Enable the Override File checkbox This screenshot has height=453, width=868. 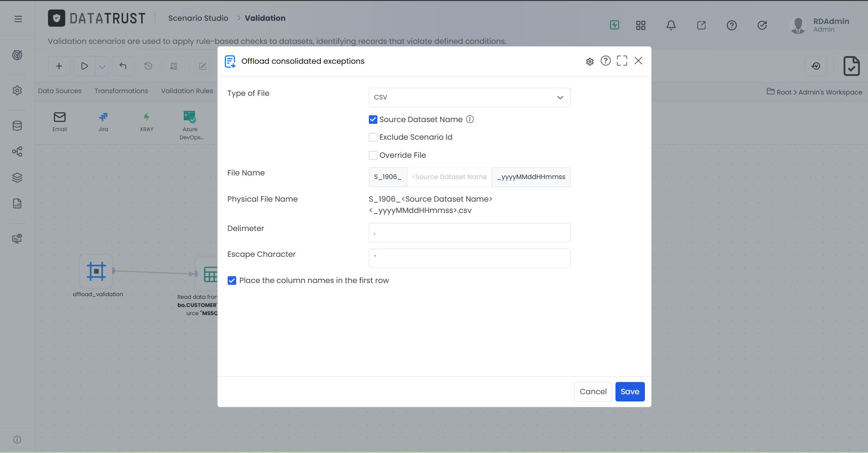tap(373, 155)
